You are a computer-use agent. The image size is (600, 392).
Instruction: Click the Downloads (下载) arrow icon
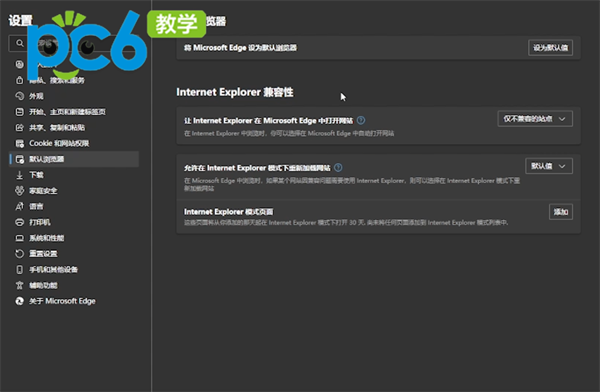coord(20,175)
